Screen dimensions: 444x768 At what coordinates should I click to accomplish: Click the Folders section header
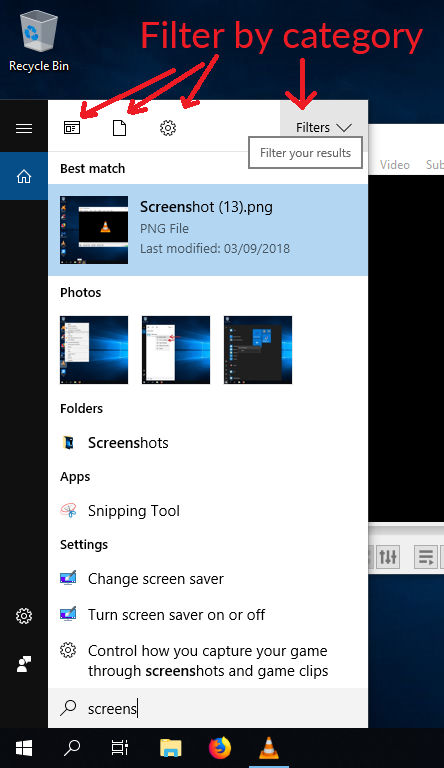click(81, 408)
